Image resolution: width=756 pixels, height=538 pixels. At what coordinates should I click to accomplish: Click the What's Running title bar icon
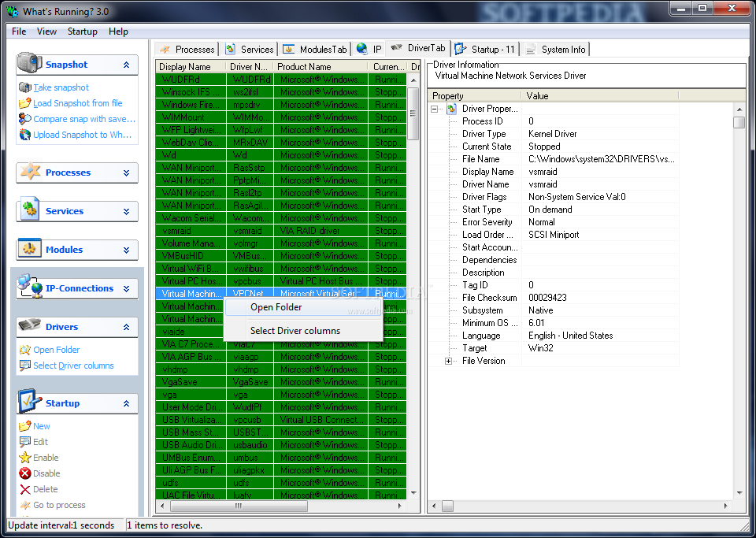[x=12, y=11]
